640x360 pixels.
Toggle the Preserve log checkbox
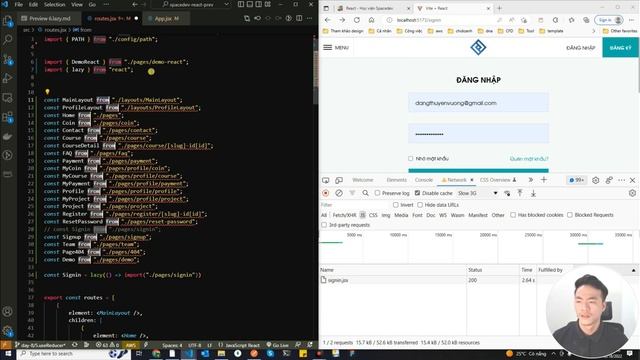(x=378, y=193)
